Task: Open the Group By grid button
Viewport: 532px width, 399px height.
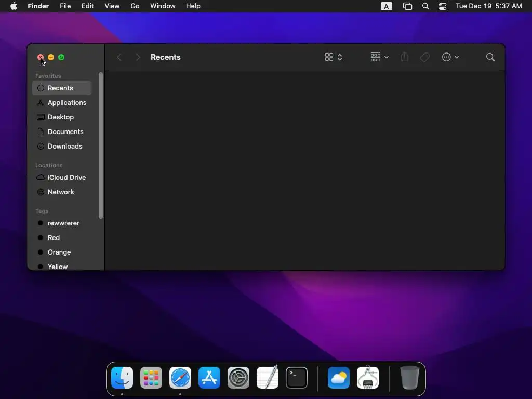Action: point(375,57)
